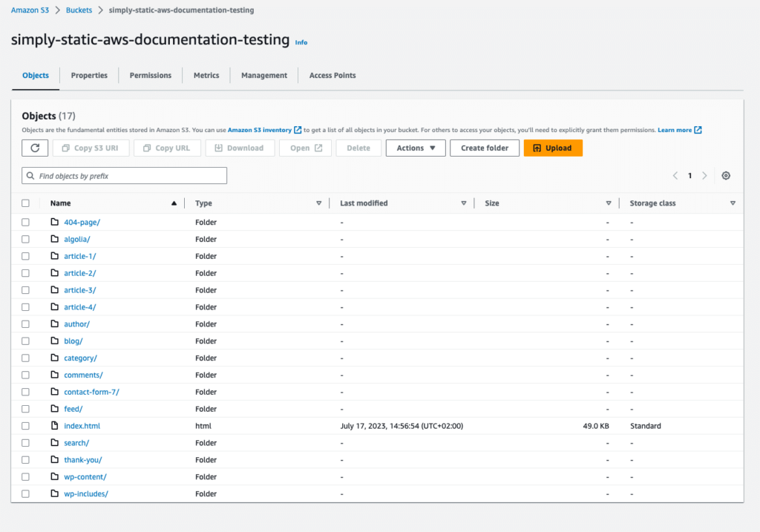Click the external link icon beside Learn more
The width and height of the screenshot is (760, 532).
coord(698,130)
